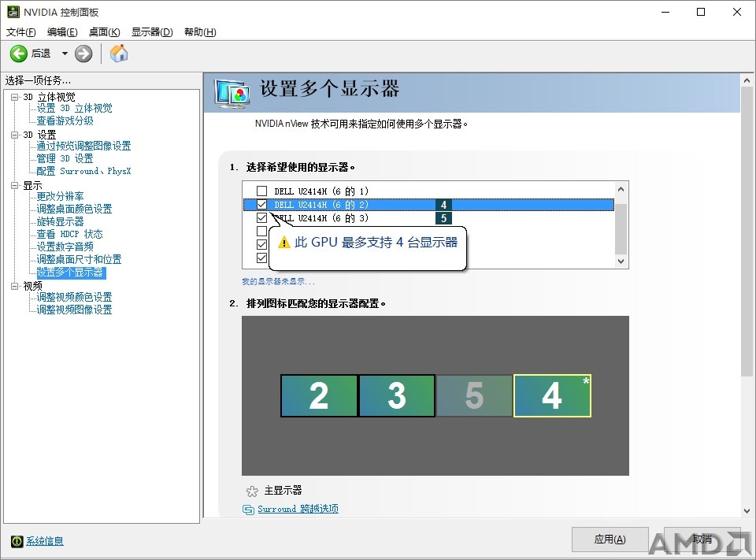Click the 系统信息 icon in the bottom bar

pyautogui.click(x=17, y=541)
